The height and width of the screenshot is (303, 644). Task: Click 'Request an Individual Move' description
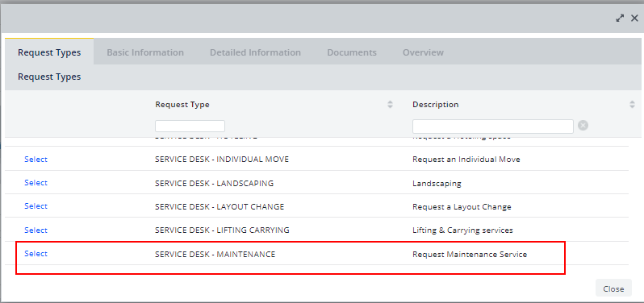pos(466,159)
